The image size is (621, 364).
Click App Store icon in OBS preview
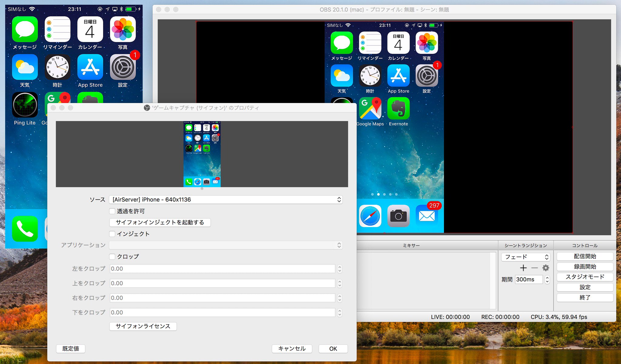pyautogui.click(x=398, y=75)
